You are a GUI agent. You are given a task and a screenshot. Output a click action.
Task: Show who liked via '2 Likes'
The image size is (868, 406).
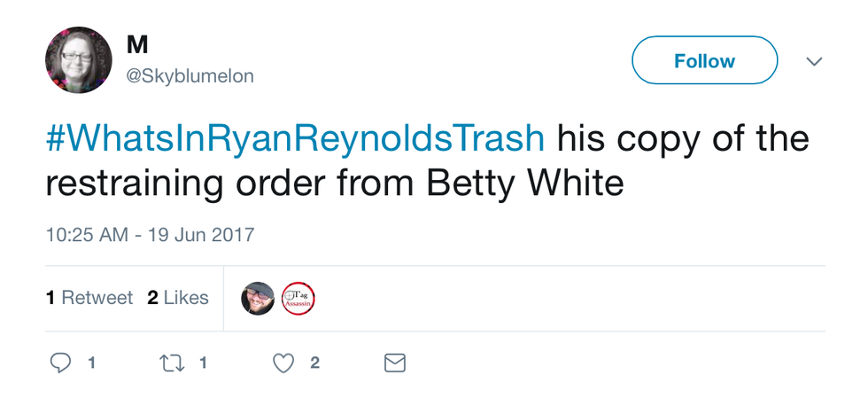coord(178,298)
